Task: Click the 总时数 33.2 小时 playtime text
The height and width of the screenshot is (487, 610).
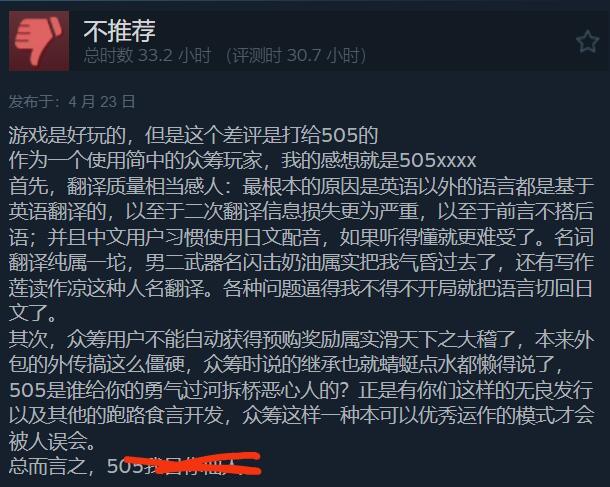Action: tap(147, 56)
